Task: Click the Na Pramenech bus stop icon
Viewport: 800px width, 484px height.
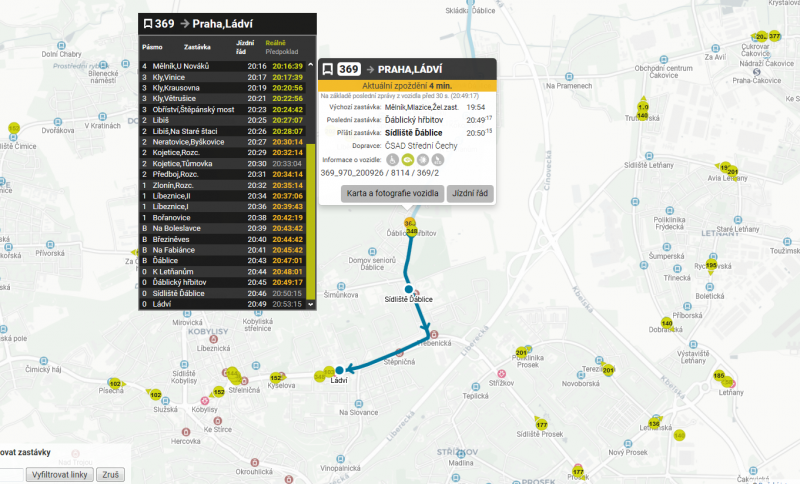Action: pyautogui.click(x=569, y=77)
